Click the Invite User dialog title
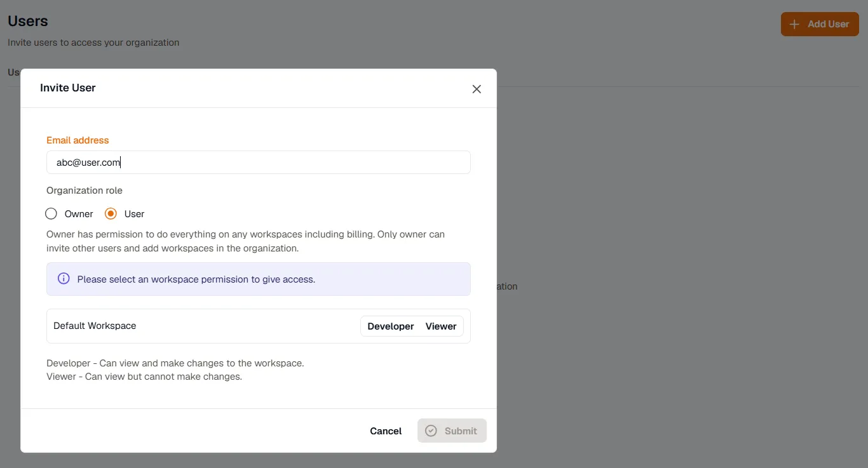The width and height of the screenshot is (868, 468). [68, 88]
